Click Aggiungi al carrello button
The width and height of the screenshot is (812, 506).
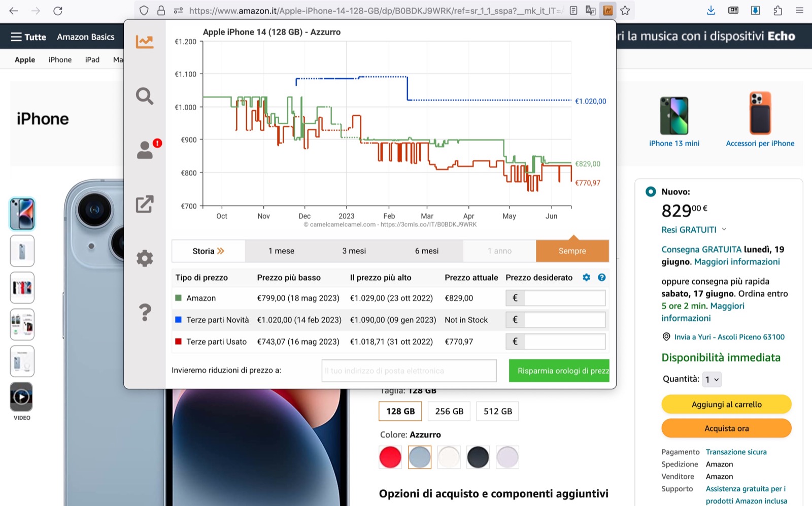(x=726, y=404)
